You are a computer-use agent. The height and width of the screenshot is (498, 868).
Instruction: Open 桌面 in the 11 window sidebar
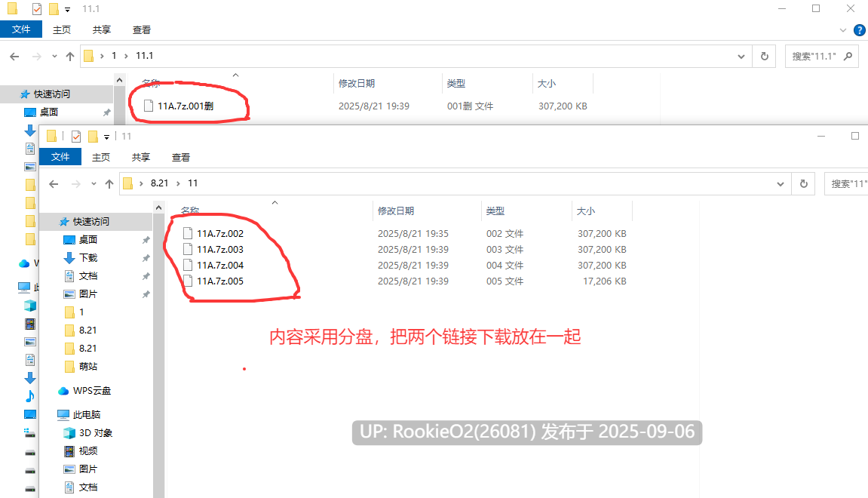pyautogui.click(x=88, y=239)
